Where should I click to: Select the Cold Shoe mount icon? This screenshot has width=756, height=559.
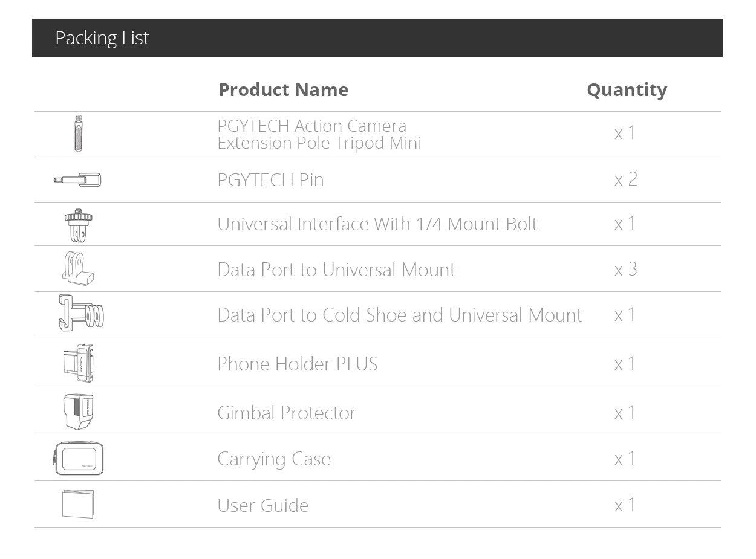(x=81, y=314)
